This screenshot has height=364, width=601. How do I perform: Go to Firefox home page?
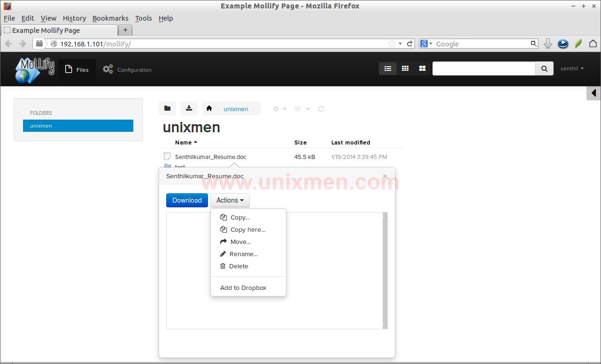point(593,44)
